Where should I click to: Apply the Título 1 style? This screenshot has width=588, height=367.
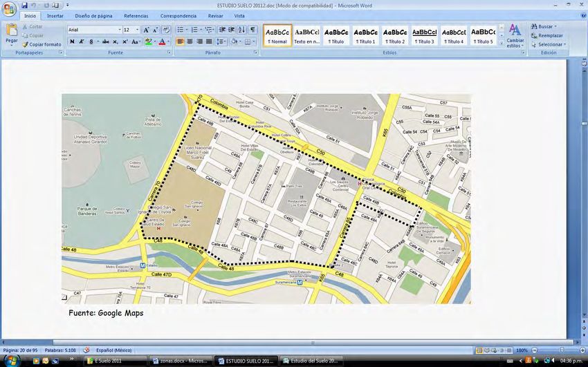[365, 36]
